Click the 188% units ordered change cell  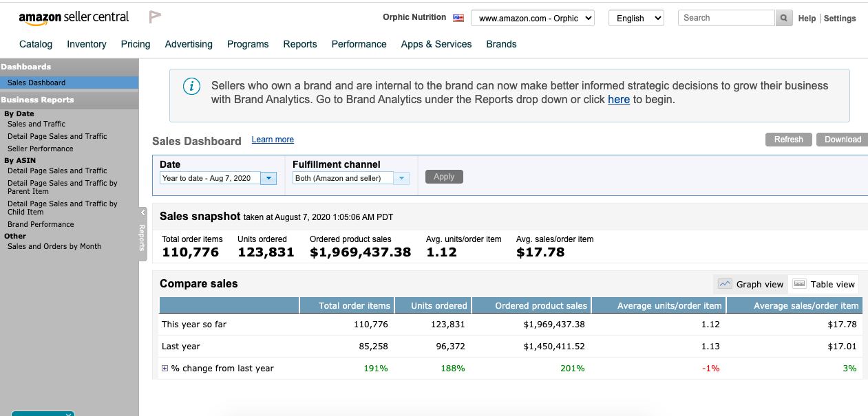click(453, 369)
